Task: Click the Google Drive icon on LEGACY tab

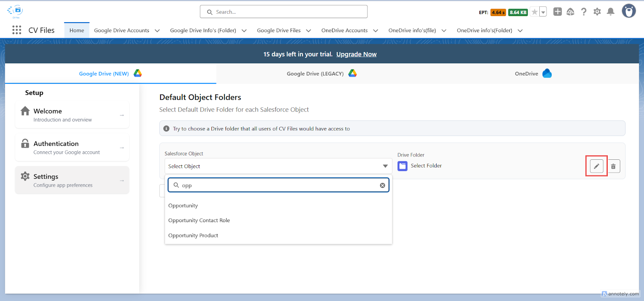Action: click(x=353, y=73)
